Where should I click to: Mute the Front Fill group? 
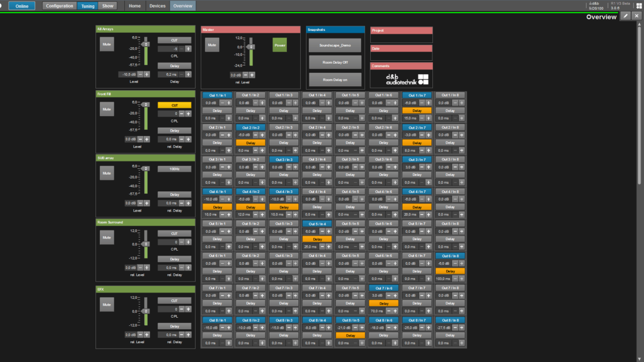(x=107, y=109)
